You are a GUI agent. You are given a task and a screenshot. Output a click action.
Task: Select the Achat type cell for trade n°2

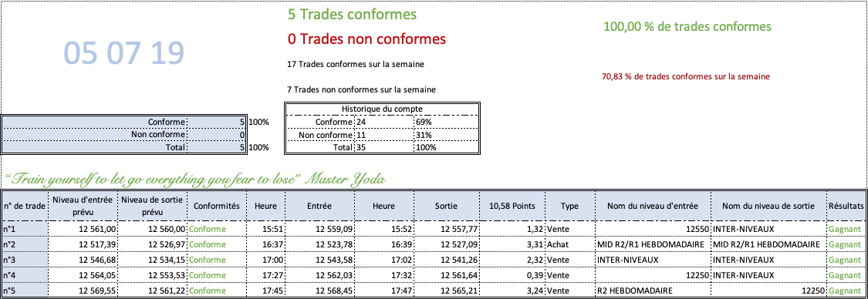coord(570,244)
